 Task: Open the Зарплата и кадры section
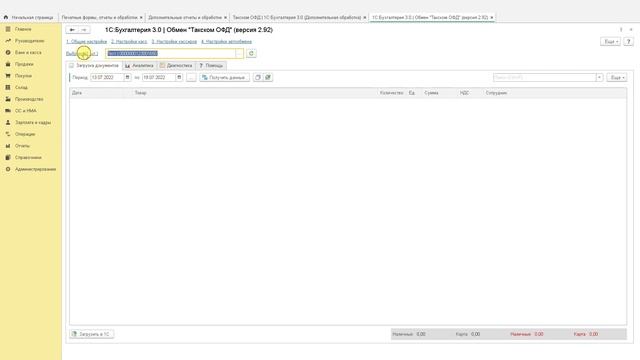[x=33, y=122]
